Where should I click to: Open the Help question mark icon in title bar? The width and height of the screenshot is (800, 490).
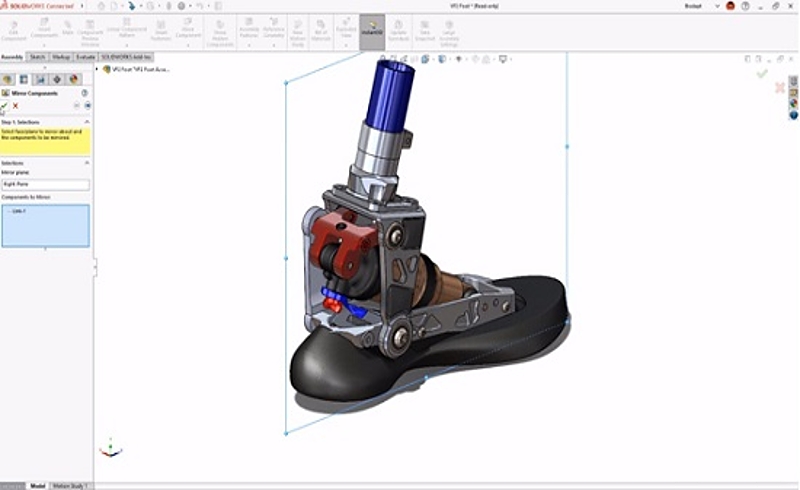(745, 6)
